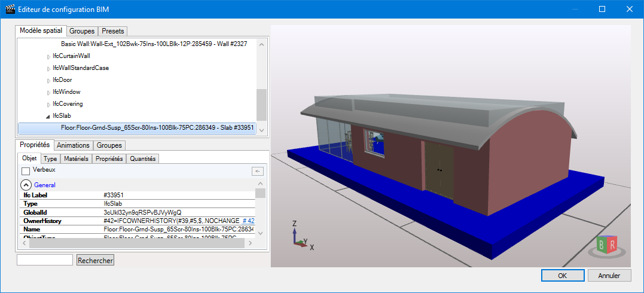Viewport: 644px width, 293px height.
Task: Follow the # 42 OwnerHistory link
Action: click(249, 221)
